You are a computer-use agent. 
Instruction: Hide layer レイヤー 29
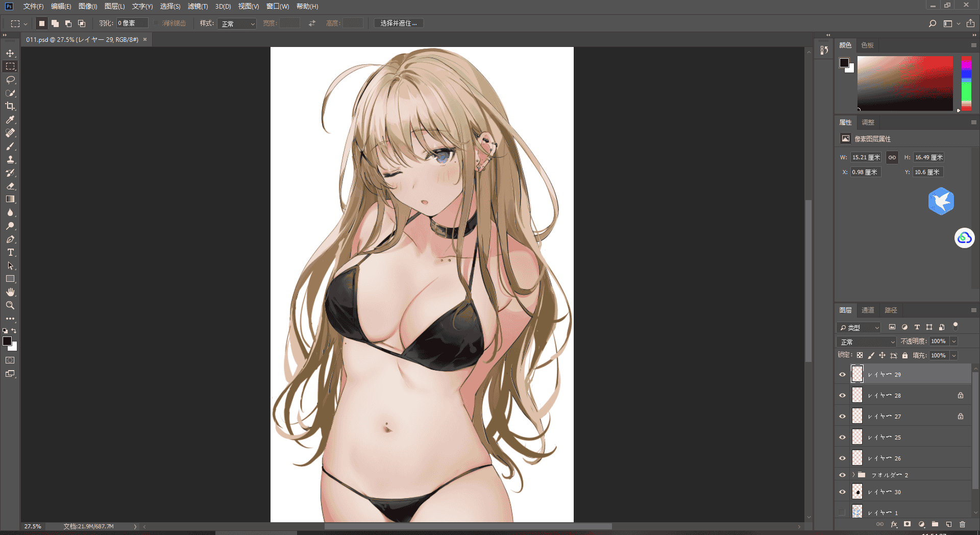pos(842,374)
